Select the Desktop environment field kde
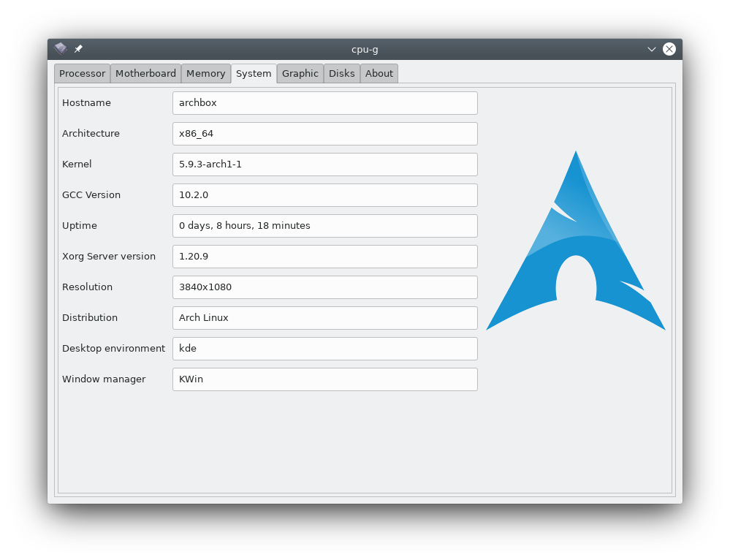730x560 pixels. [x=325, y=349]
